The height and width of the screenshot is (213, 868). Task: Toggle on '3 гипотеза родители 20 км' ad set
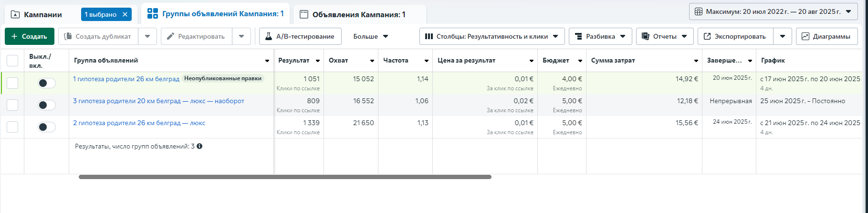pos(47,105)
